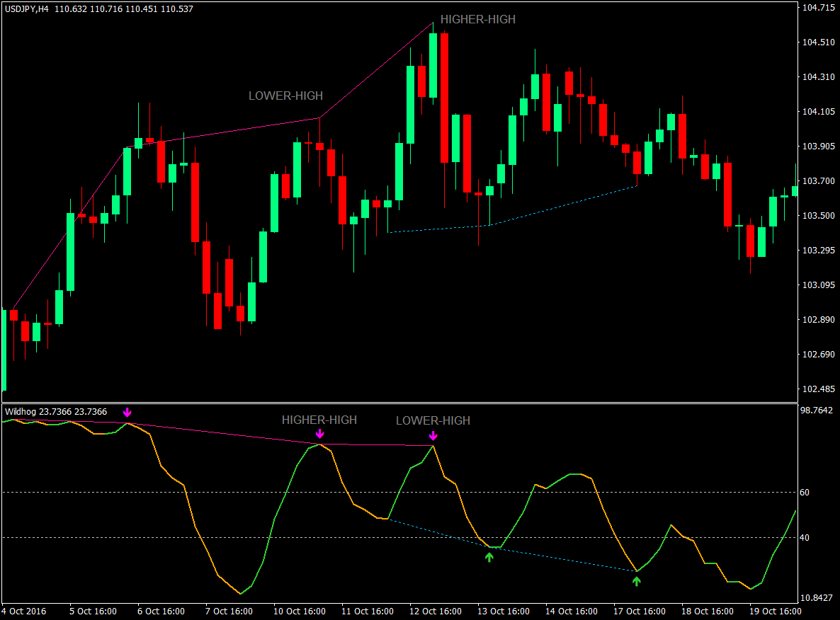Screen dimensions: 840x620
Task: Click the 98.7642 value on the indicator scale
Action: [x=815, y=409]
